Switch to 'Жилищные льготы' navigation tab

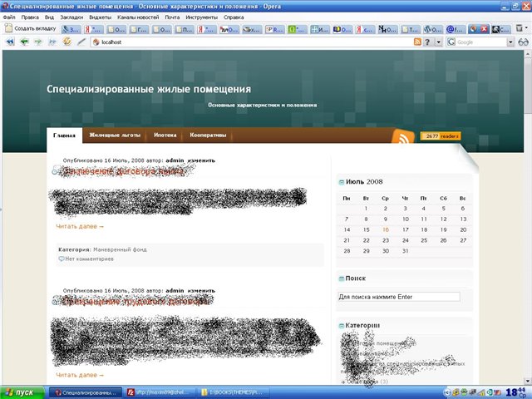(116, 135)
